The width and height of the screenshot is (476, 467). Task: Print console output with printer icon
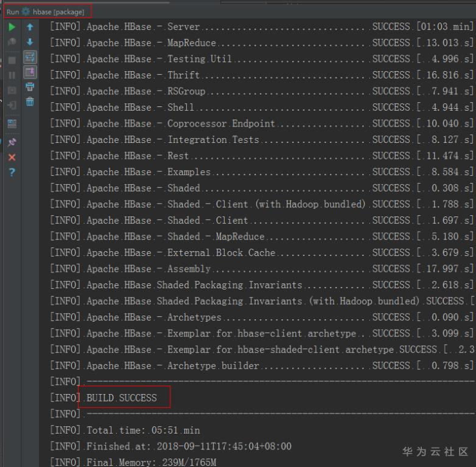[30, 87]
